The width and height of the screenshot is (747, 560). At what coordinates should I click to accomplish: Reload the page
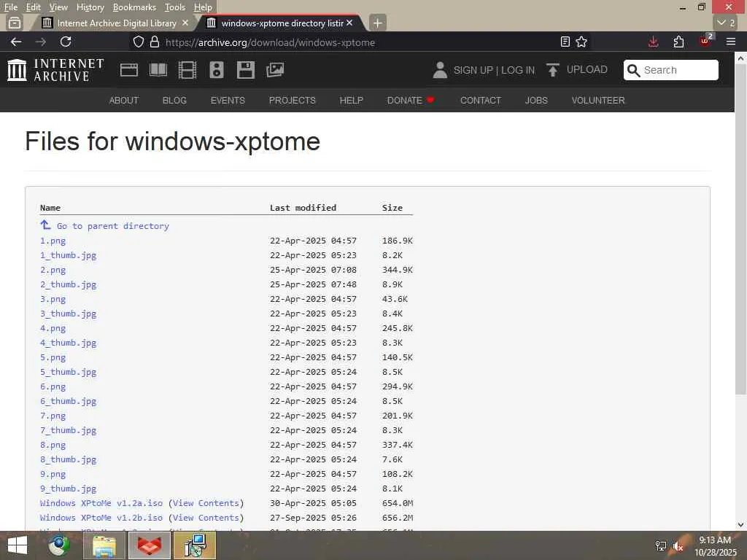click(x=66, y=42)
